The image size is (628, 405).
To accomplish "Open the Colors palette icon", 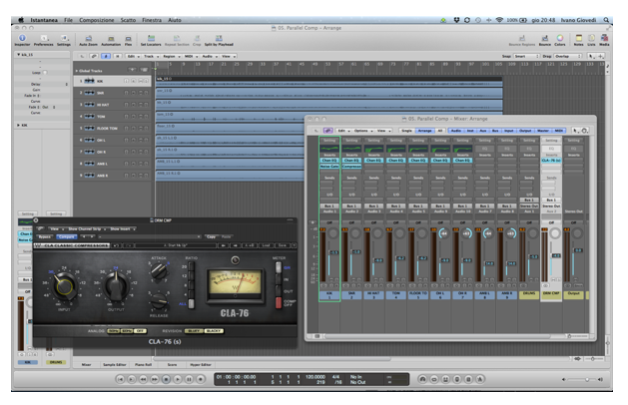I will [x=560, y=38].
